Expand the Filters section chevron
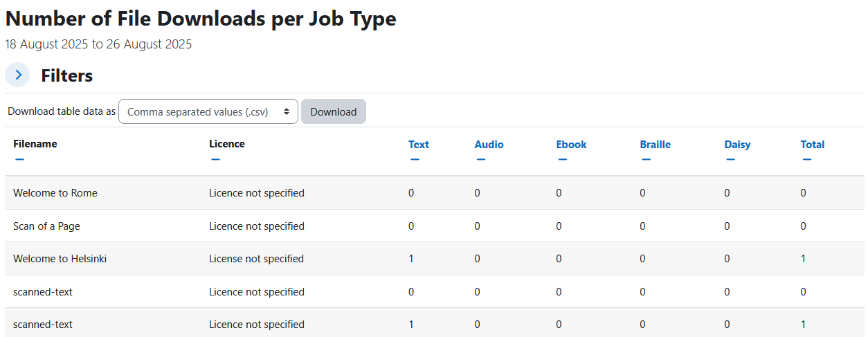This screenshot has height=337, width=868. [x=17, y=75]
